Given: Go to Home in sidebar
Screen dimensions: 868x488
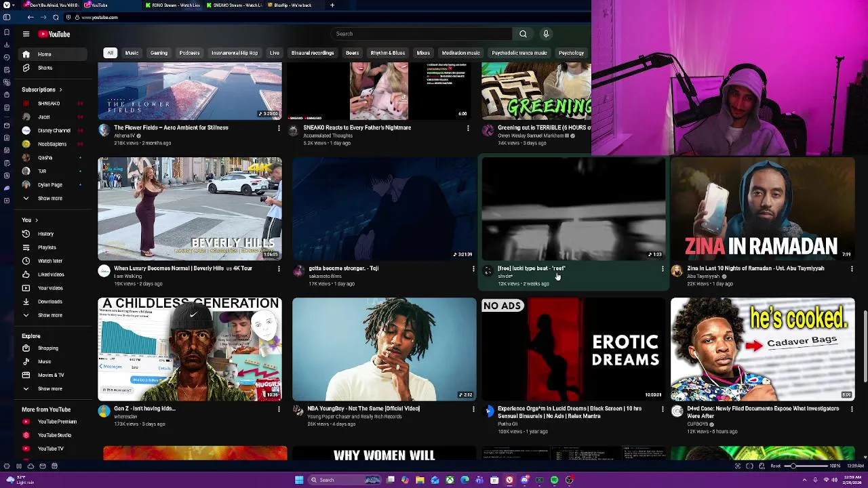Looking at the screenshot, I should point(53,54).
